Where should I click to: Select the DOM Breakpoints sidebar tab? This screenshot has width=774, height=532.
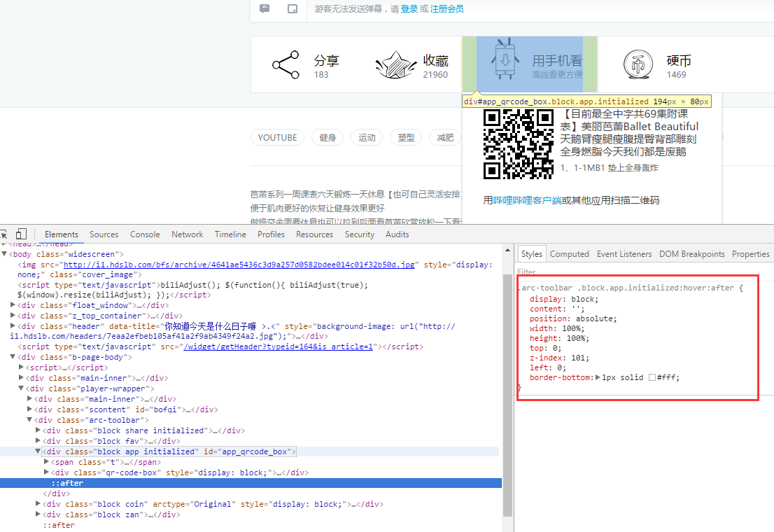(x=691, y=254)
